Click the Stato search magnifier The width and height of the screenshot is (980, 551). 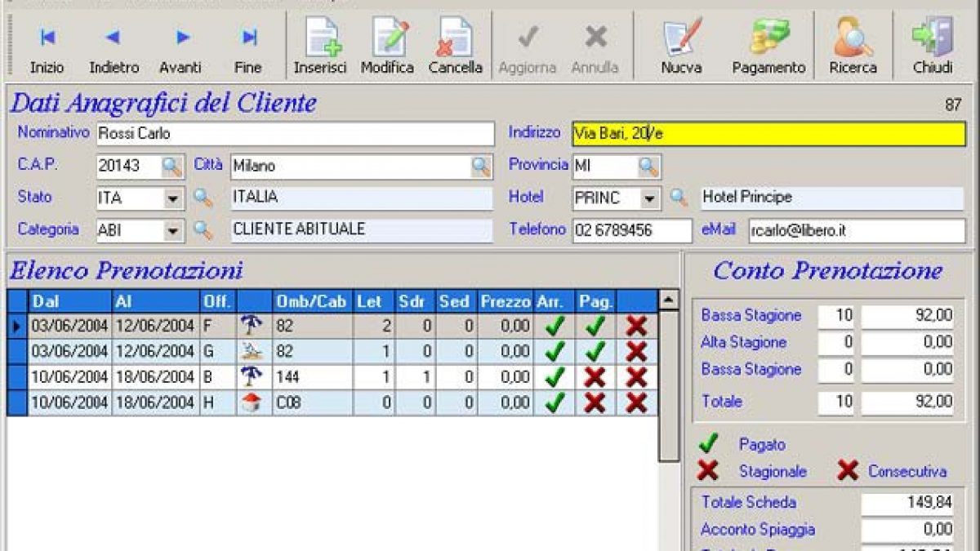pyautogui.click(x=202, y=198)
